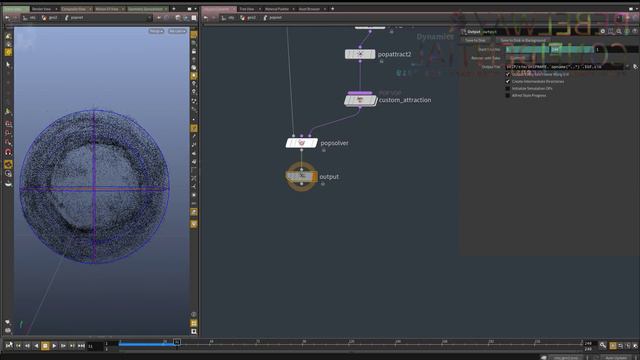Select the popsolver node
The width and height of the screenshot is (640, 360).
click(301, 143)
